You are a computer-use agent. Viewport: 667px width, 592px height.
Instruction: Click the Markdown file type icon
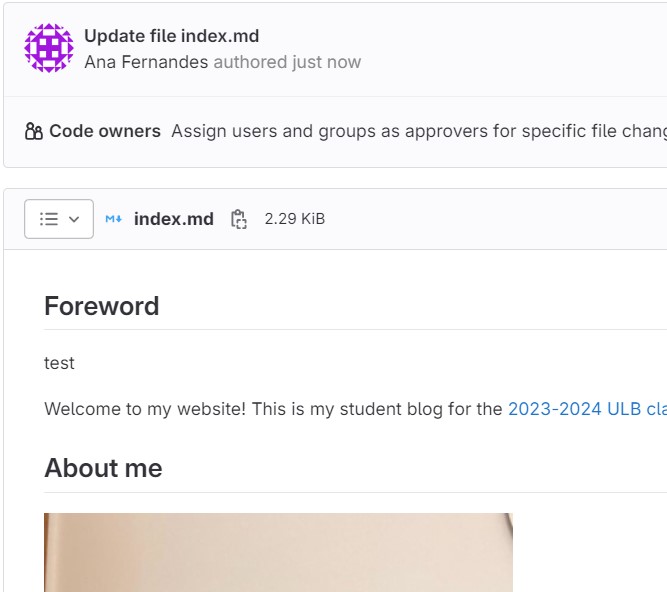114,219
